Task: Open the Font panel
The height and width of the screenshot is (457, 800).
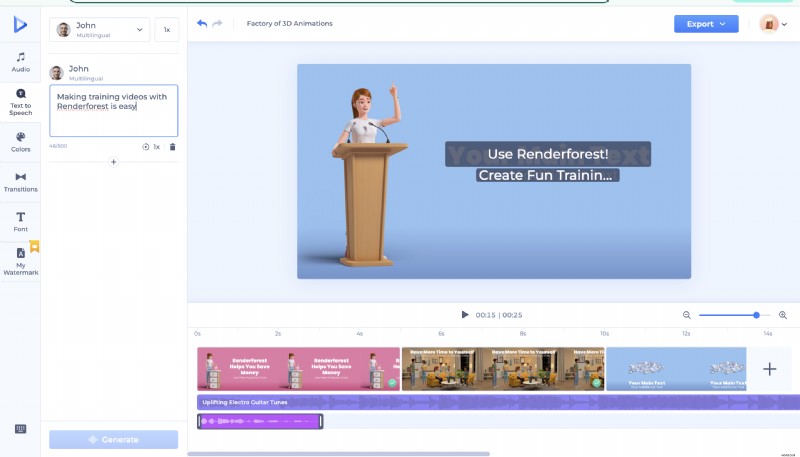Action: (x=20, y=222)
